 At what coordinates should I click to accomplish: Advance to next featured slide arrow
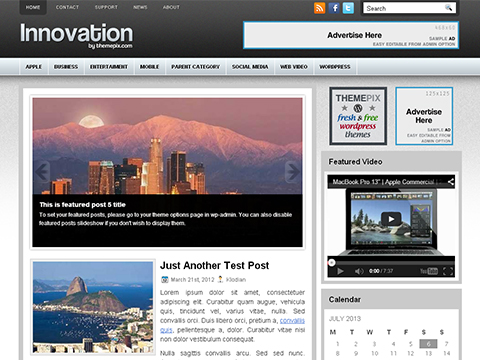coord(293,172)
